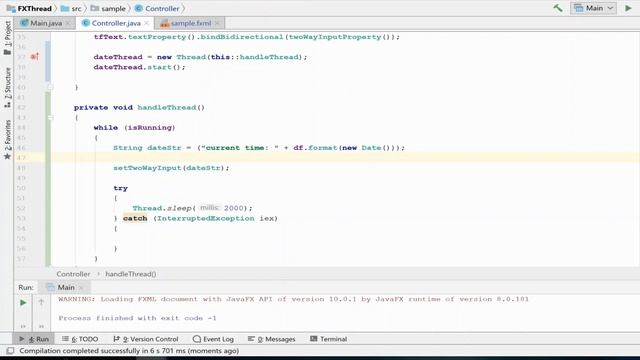Click the Run: label in run panel

click(26, 287)
